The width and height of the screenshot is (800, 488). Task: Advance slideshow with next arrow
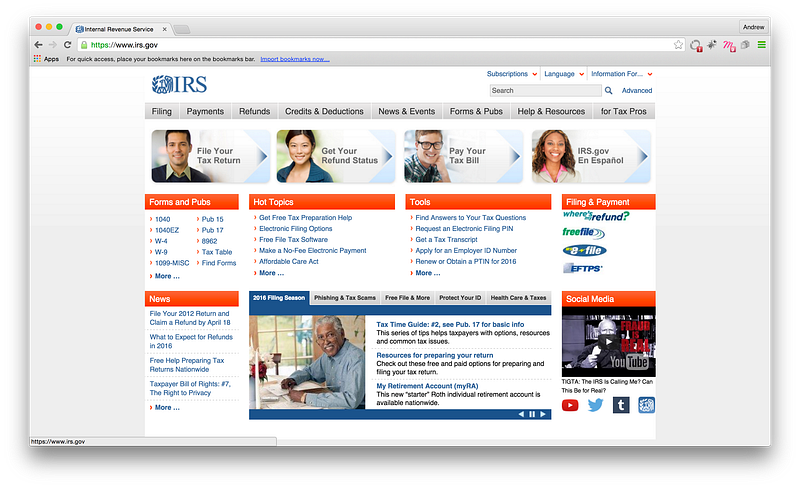point(543,414)
